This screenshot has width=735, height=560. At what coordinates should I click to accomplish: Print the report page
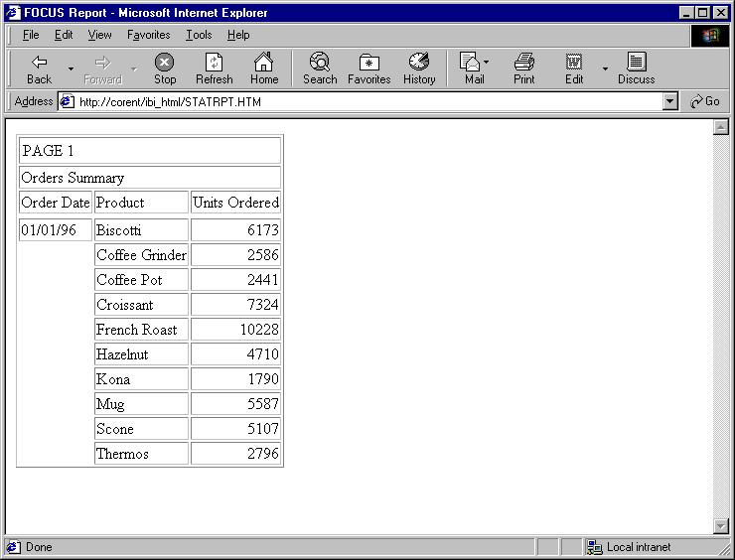click(524, 70)
